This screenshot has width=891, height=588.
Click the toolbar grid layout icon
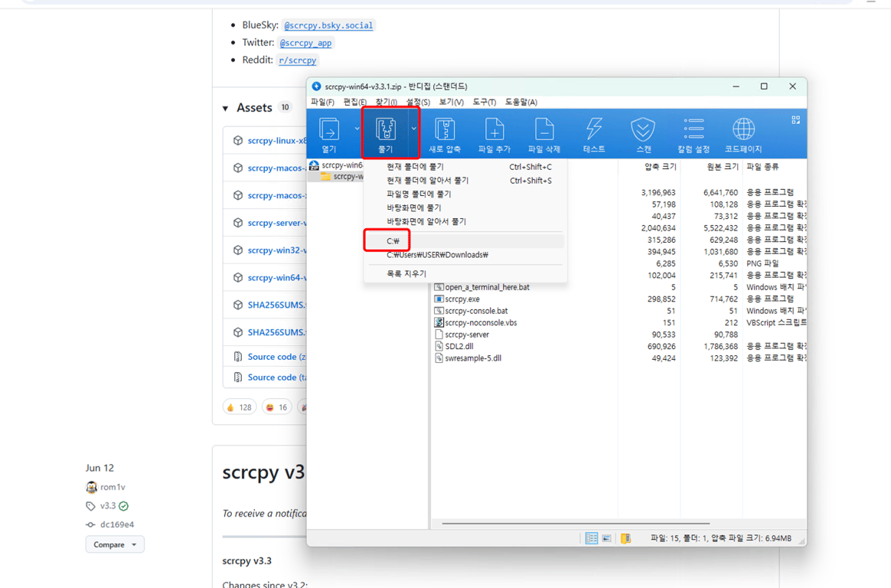[x=795, y=120]
